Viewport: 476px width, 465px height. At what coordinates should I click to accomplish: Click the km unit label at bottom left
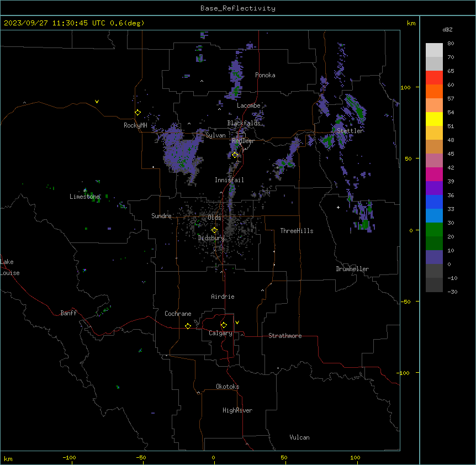(8, 459)
